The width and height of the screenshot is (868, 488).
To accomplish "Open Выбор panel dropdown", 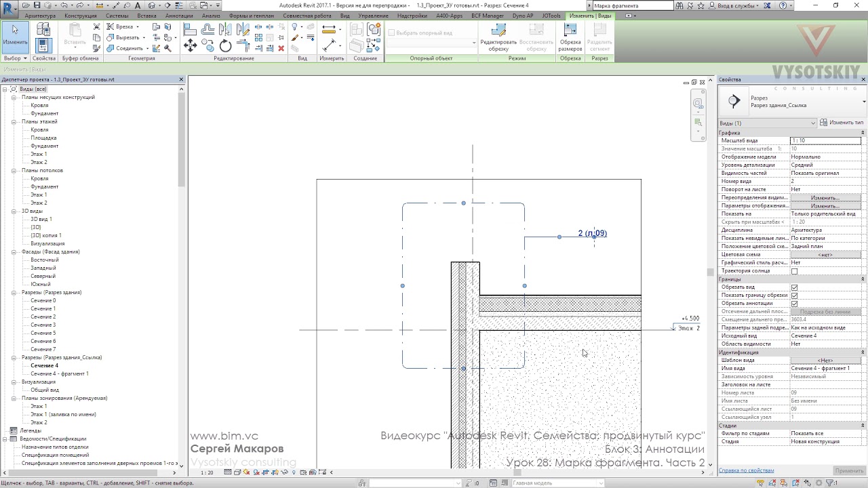I will coord(15,58).
